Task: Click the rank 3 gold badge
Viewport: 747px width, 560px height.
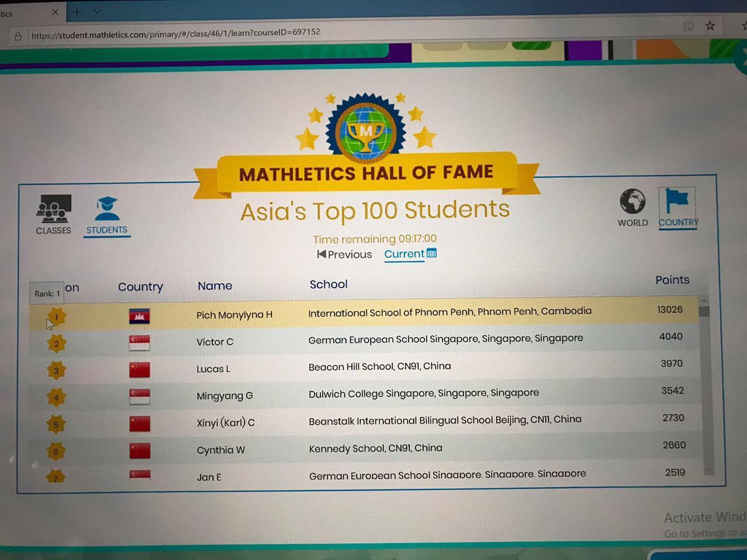Action: [x=56, y=370]
